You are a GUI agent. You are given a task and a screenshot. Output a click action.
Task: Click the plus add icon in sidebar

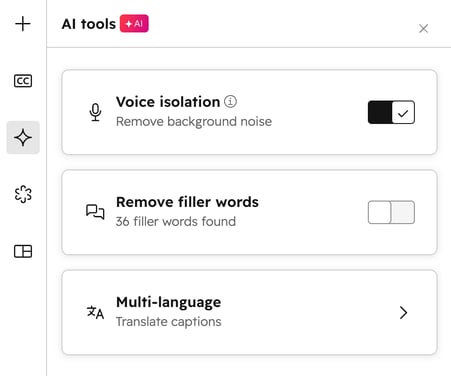pos(23,24)
